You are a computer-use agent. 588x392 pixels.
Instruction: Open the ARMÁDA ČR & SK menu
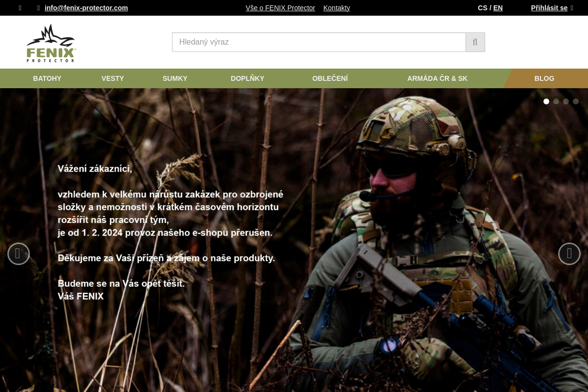click(x=437, y=78)
